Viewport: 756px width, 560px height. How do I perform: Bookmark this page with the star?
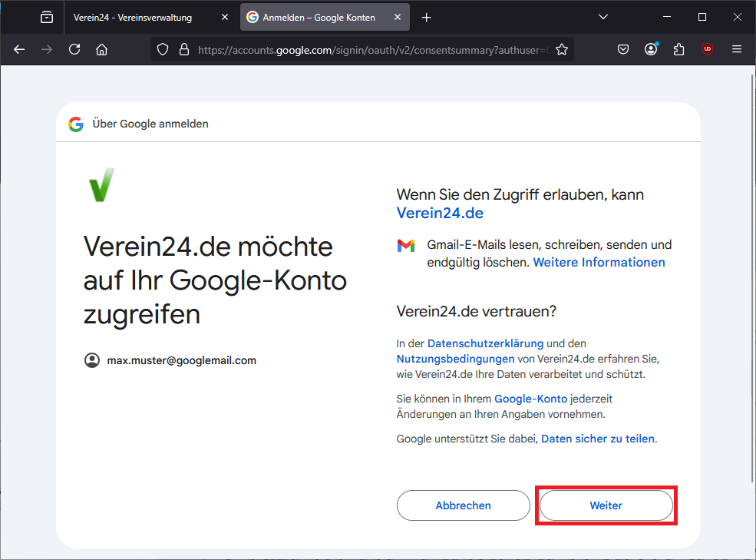tap(562, 49)
